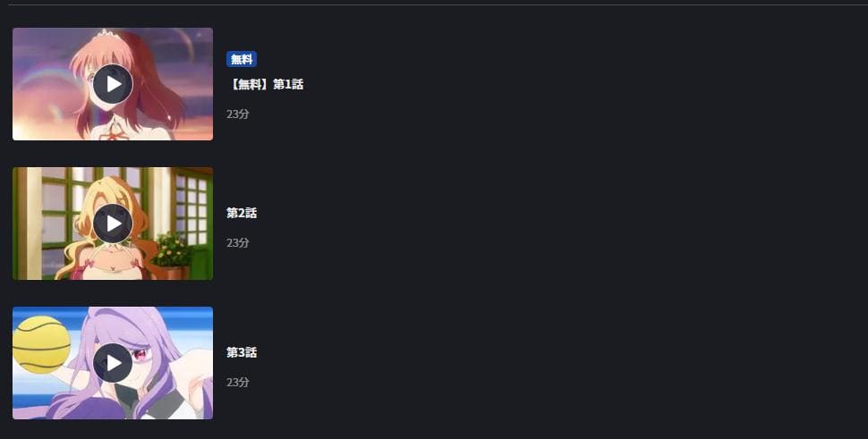Click the 23分 duration under 第1話
Viewport: 868px width, 439px height.
pyautogui.click(x=237, y=114)
